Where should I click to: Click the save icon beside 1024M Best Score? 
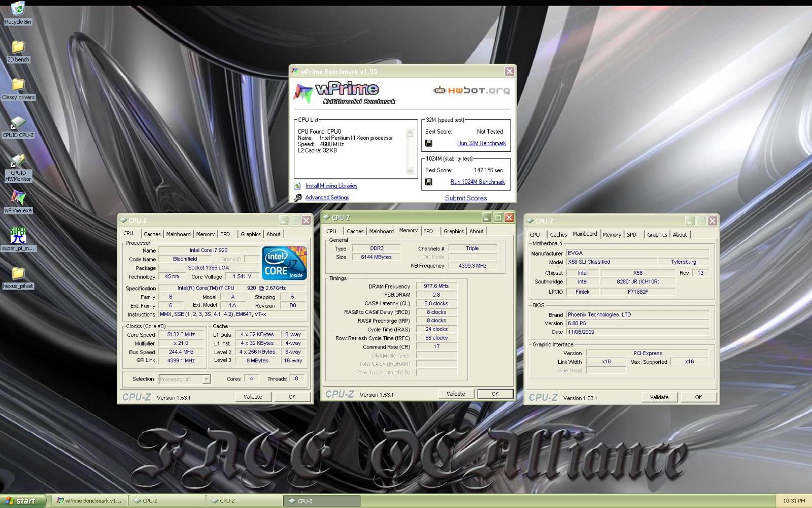point(429,182)
